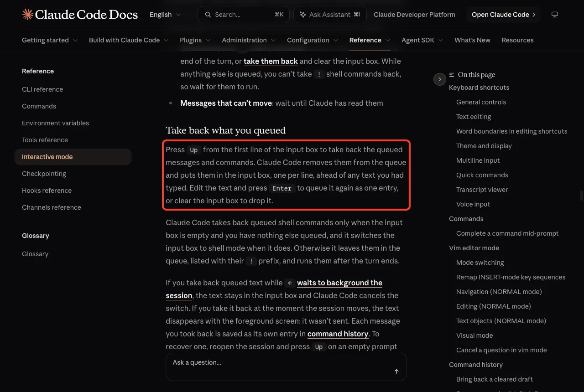This screenshot has height=392, width=584.
Task: Click the page scrollbar thumb
Action: pos(581,196)
